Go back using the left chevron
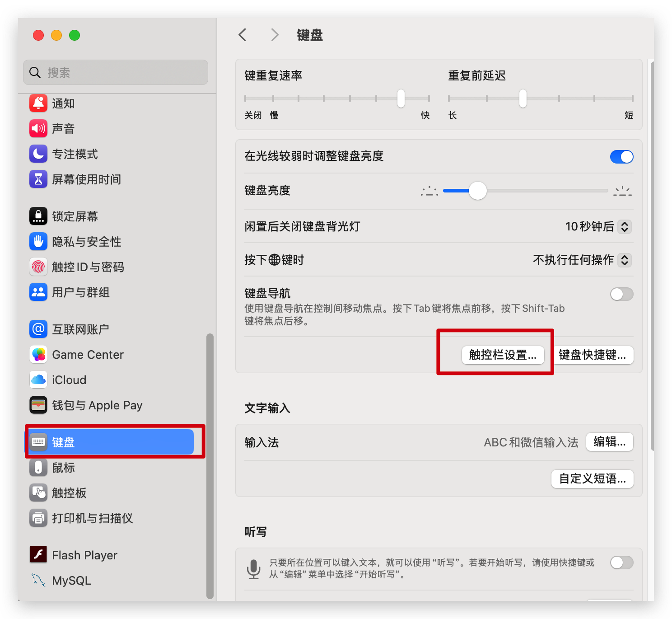The height and width of the screenshot is (619, 672). pos(243,35)
